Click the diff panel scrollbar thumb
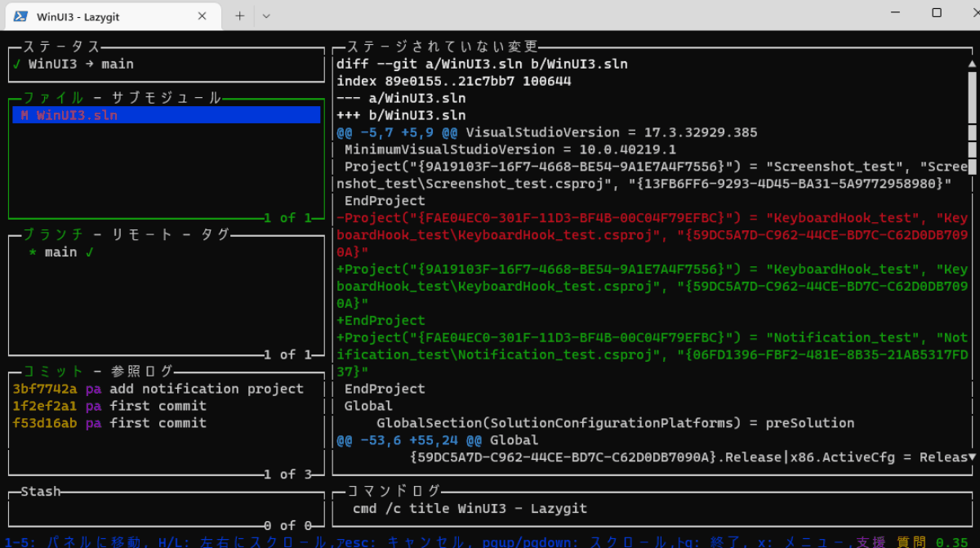Screen dimensions: 980x548 972,114
